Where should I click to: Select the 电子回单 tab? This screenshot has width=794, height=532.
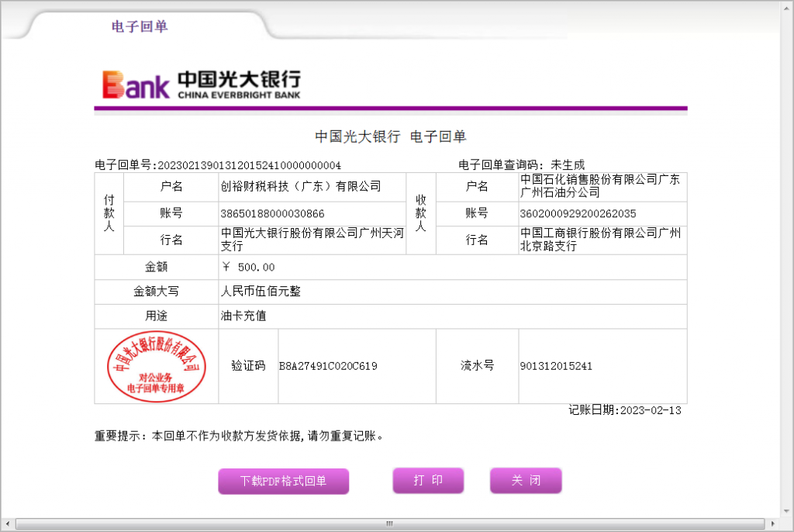(x=140, y=26)
